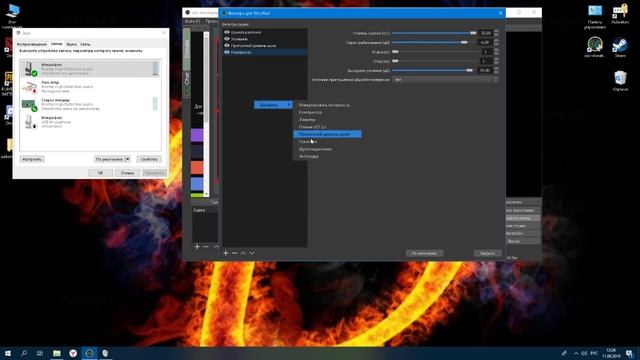Toggle eye icon for Шумоподавление filter

tap(227, 32)
